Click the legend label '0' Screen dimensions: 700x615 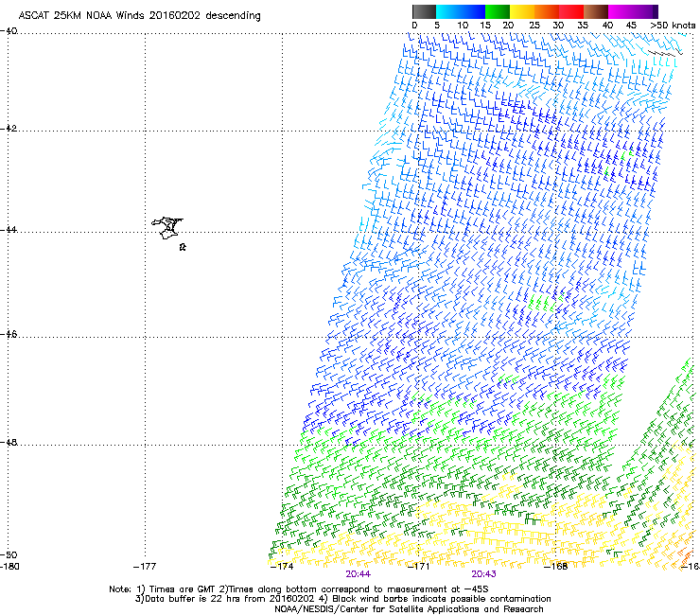pyautogui.click(x=414, y=26)
